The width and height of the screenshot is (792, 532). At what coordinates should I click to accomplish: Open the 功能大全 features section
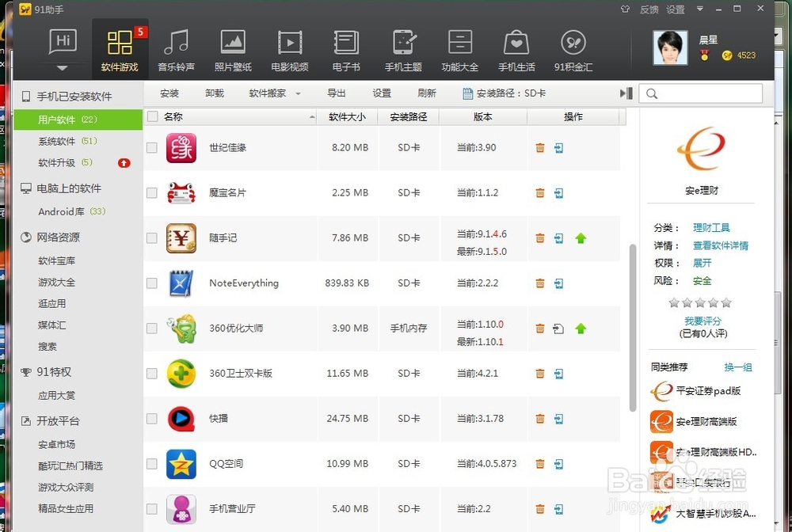(459, 50)
